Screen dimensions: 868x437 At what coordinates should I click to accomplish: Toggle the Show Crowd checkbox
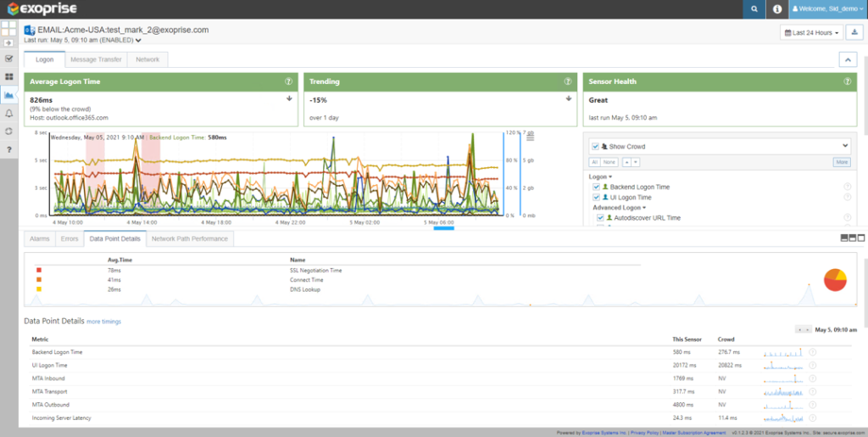[x=596, y=147]
